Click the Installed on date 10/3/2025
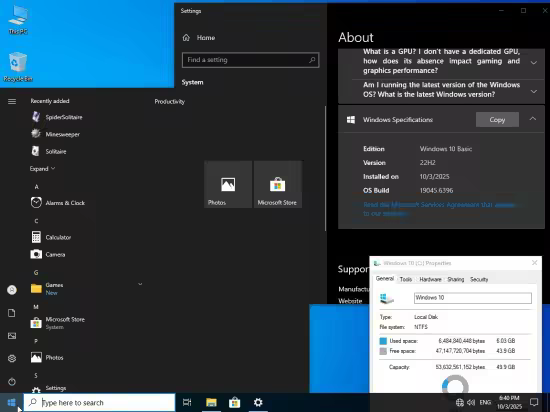This screenshot has width=550, height=412. pyautogui.click(x=434, y=176)
